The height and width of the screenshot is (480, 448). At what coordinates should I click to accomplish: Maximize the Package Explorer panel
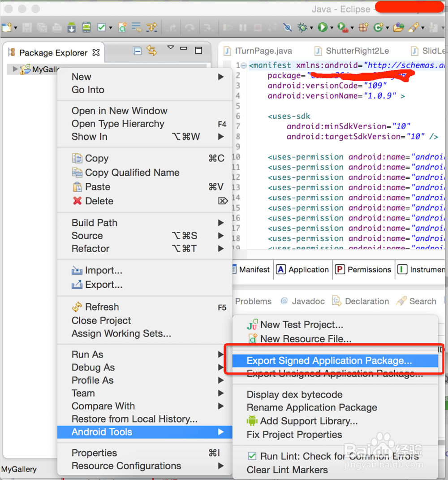[x=198, y=50]
